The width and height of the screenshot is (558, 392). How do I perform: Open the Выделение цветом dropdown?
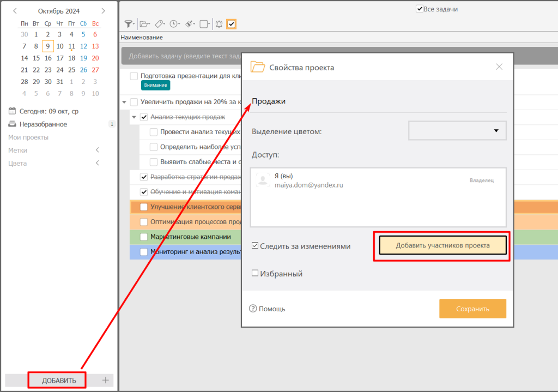point(457,131)
